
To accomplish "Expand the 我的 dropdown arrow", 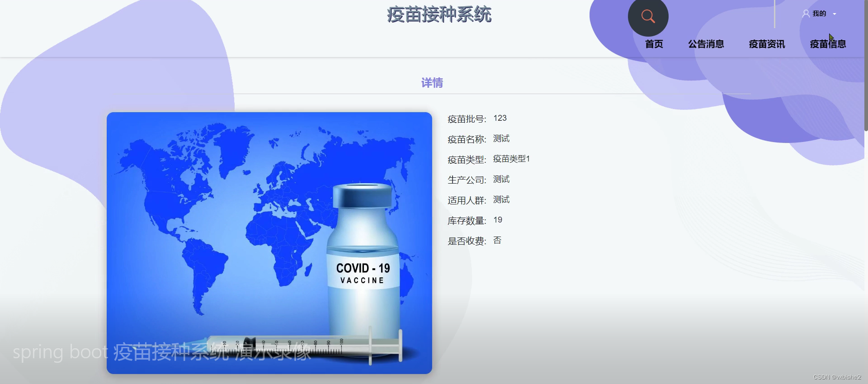I will tap(835, 14).
